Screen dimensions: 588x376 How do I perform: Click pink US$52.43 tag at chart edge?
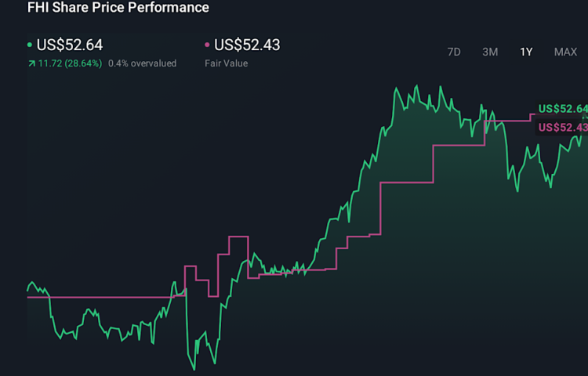coord(562,128)
